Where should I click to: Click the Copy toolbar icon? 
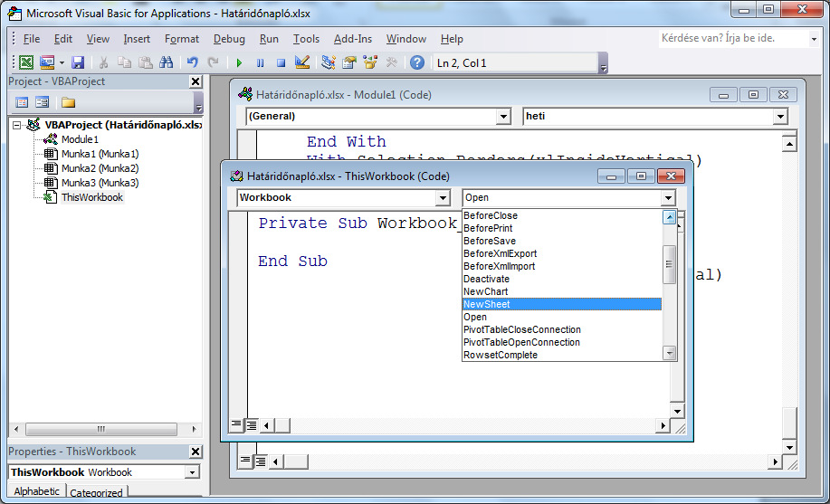pyautogui.click(x=124, y=63)
